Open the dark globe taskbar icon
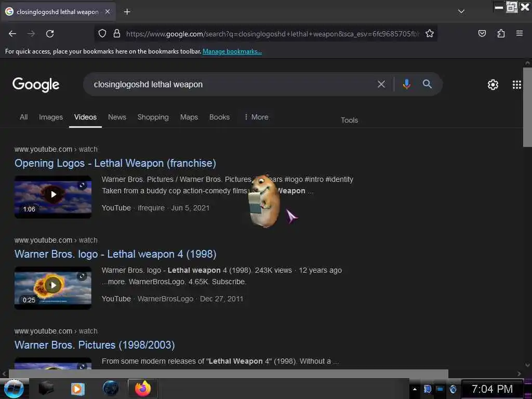The image size is (532, 399). coord(111,389)
